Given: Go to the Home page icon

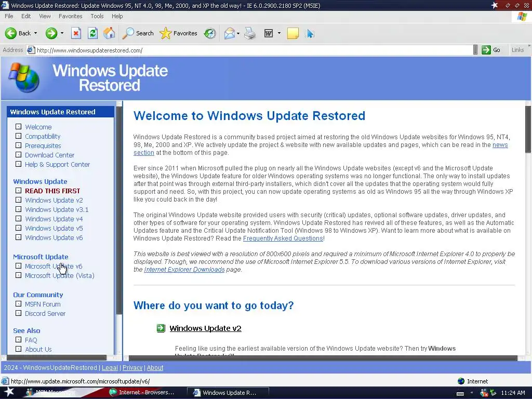Looking at the screenshot, I should tap(109, 33).
